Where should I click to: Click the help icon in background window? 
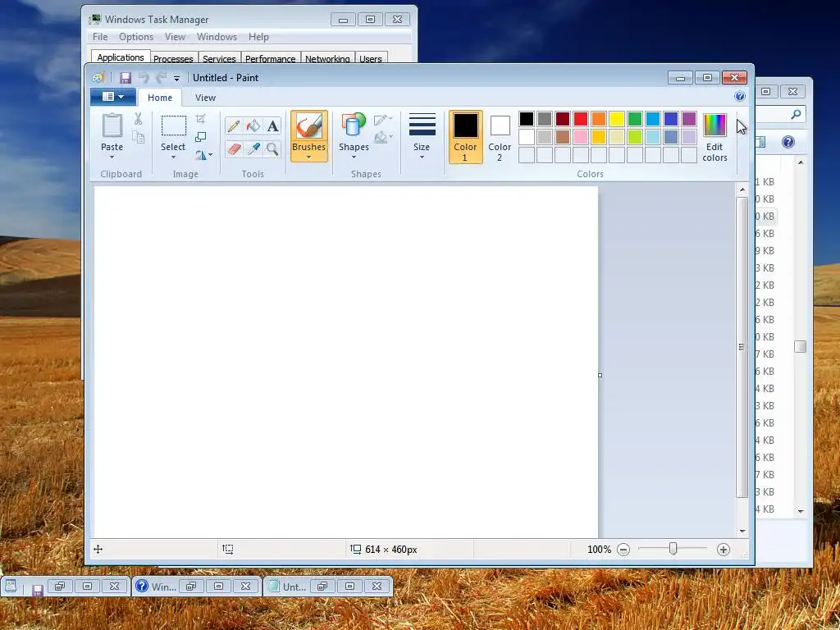[788, 142]
